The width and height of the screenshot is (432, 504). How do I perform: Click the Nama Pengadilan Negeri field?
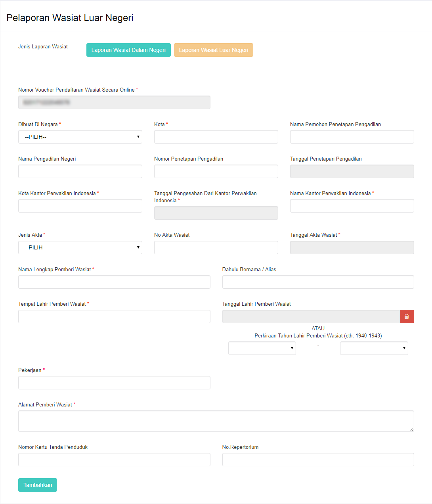click(x=80, y=171)
